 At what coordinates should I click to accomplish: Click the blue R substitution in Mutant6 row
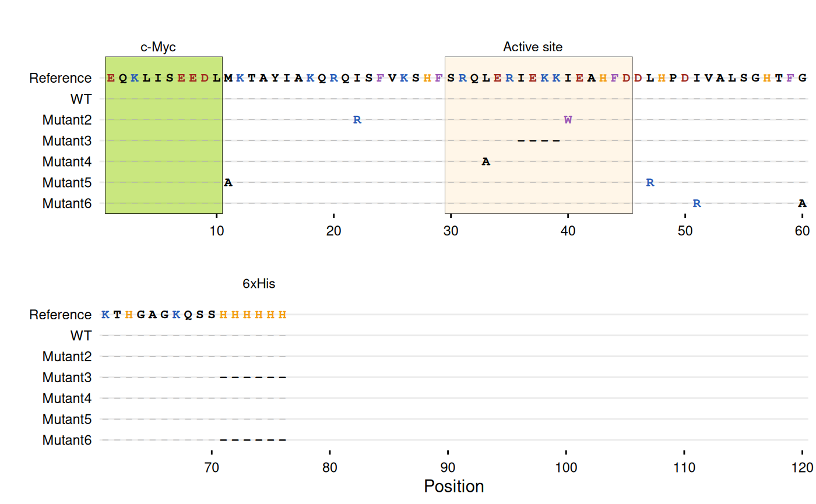697,204
